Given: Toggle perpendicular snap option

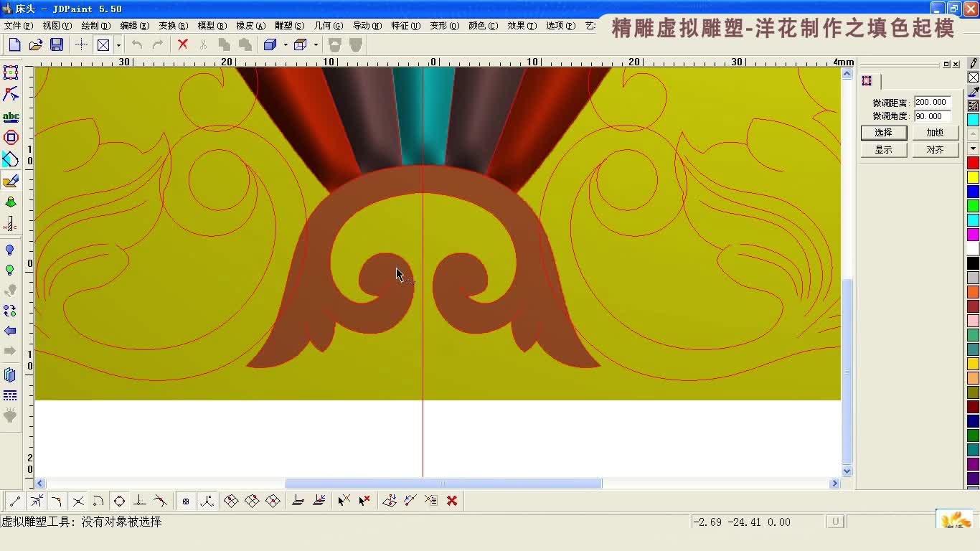Looking at the screenshot, I should pos(140,501).
